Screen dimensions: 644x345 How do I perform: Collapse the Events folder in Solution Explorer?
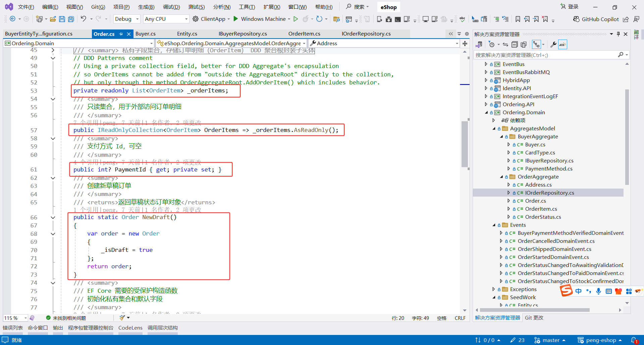click(x=494, y=225)
